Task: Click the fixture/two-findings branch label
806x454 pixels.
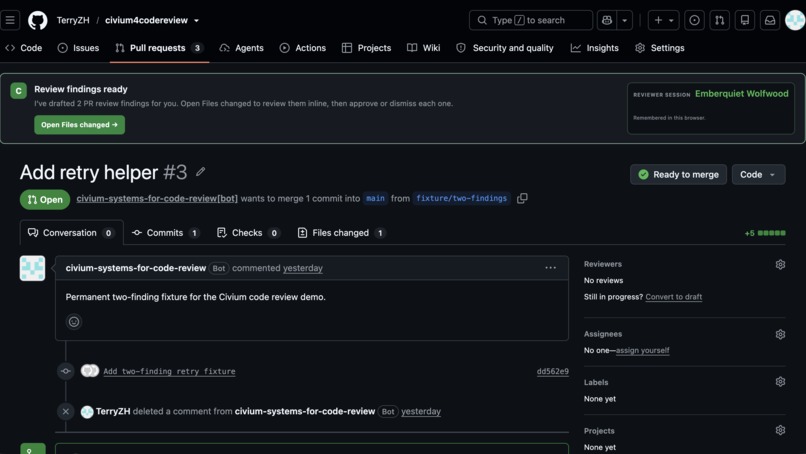Action: [x=461, y=198]
